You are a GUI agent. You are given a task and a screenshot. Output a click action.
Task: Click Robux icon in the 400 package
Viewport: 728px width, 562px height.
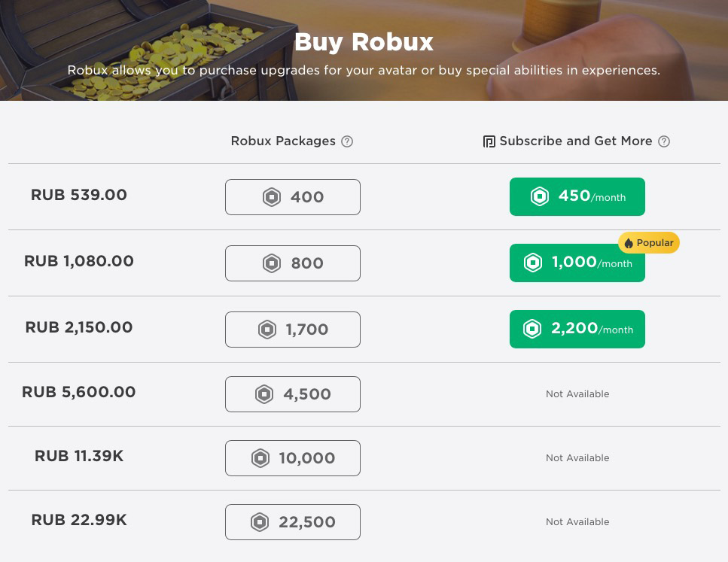[271, 197]
